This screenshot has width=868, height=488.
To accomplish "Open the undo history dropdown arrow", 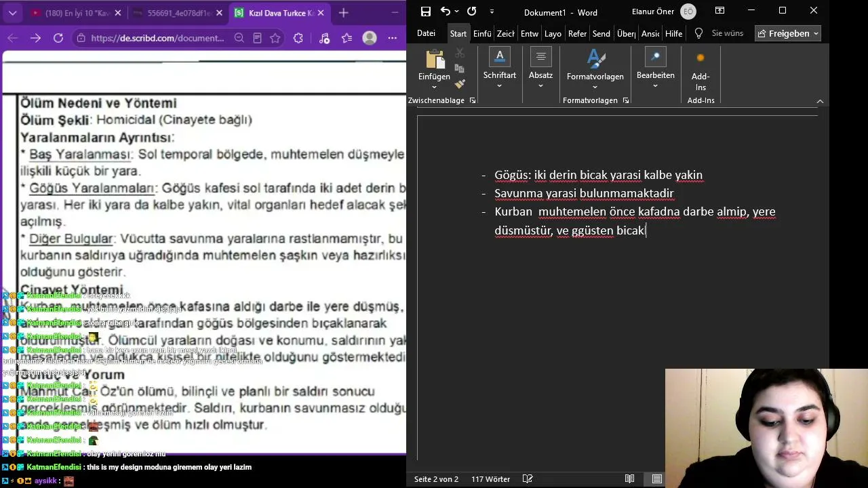I will pos(457,12).
